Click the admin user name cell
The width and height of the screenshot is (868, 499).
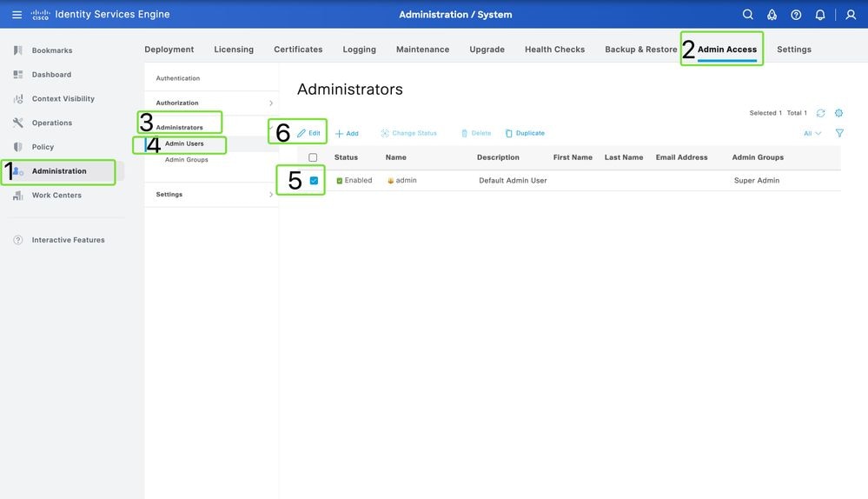click(407, 181)
